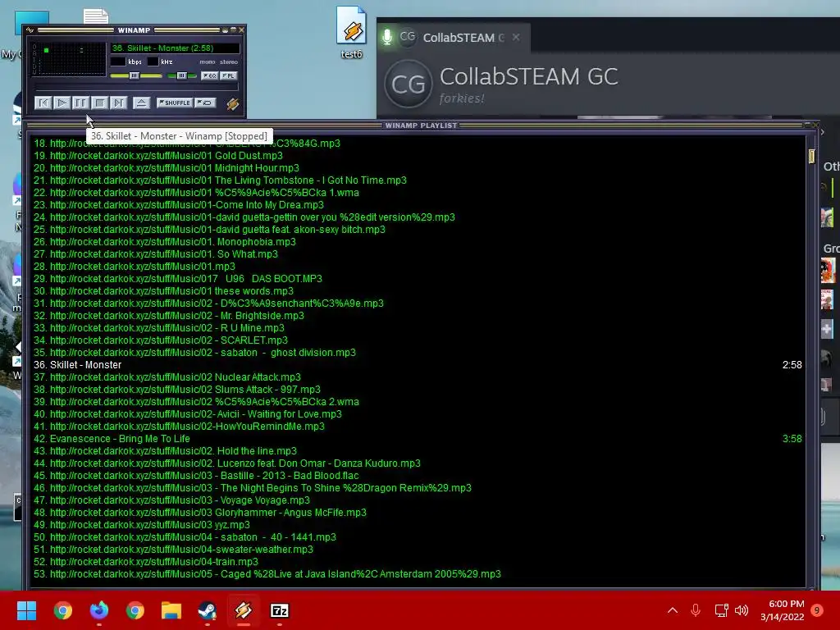Click the Winamp taskbar icon
Viewport: 840px width, 630px height.
pyautogui.click(x=243, y=610)
